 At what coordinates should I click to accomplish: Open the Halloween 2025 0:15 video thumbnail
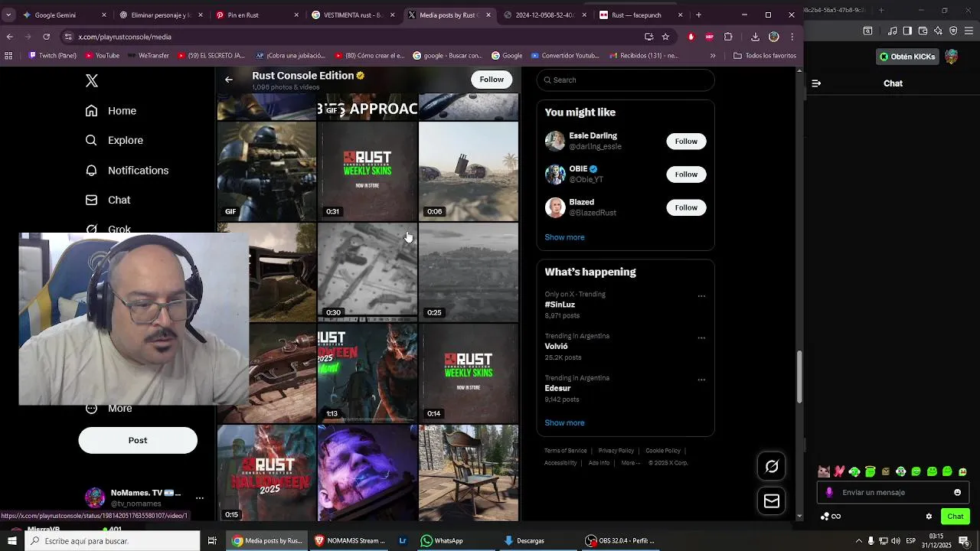266,474
